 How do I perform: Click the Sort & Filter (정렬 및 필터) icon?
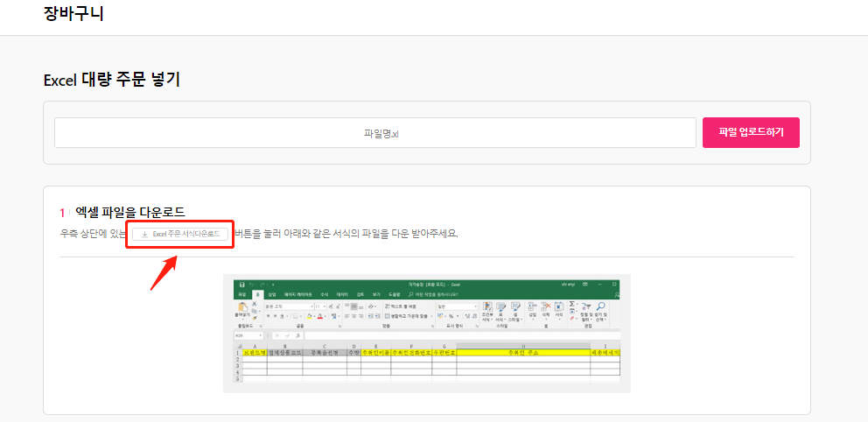(586, 307)
